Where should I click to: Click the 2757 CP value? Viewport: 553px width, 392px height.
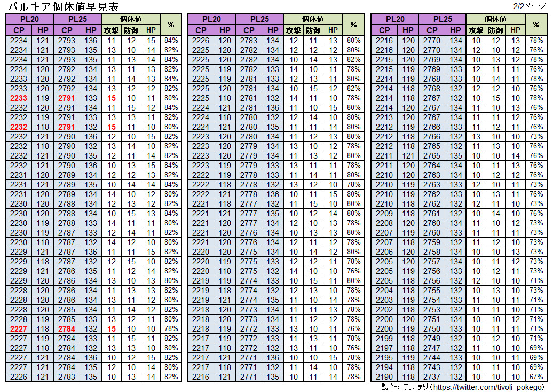pos(432,262)
